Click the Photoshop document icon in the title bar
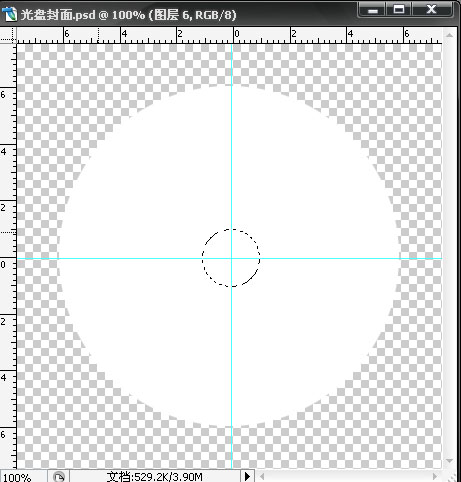The image size is (461, 482). click(x=9, y=14)
